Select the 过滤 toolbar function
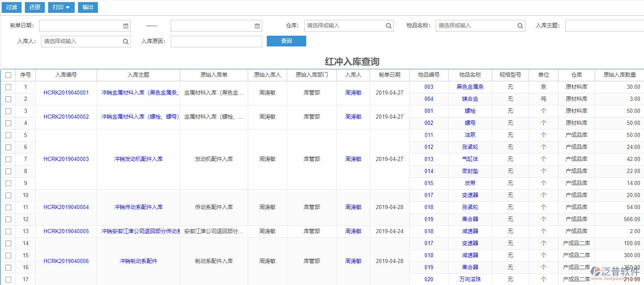The image size is (644, 285). pyautogui.click(x=11, y=7)
